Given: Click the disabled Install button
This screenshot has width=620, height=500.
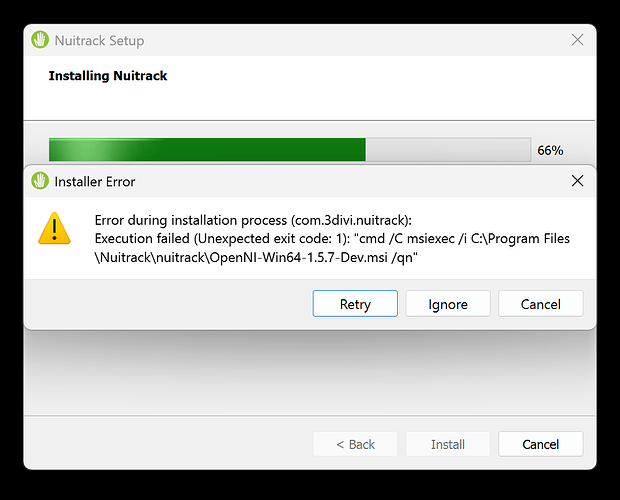Looking at the screenshot, I should pos(448,444).
